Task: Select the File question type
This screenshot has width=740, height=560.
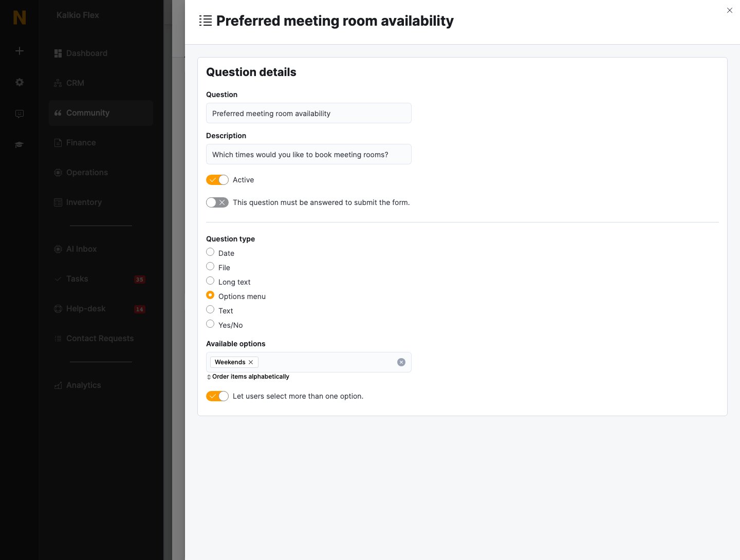Action: pos(210,266)
